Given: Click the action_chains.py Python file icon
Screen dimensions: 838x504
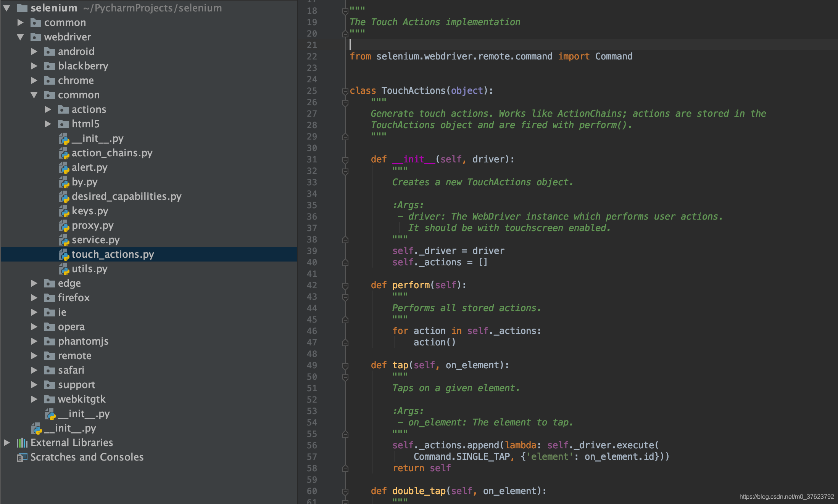Looking at the screenshot, I should coord(64,153).
